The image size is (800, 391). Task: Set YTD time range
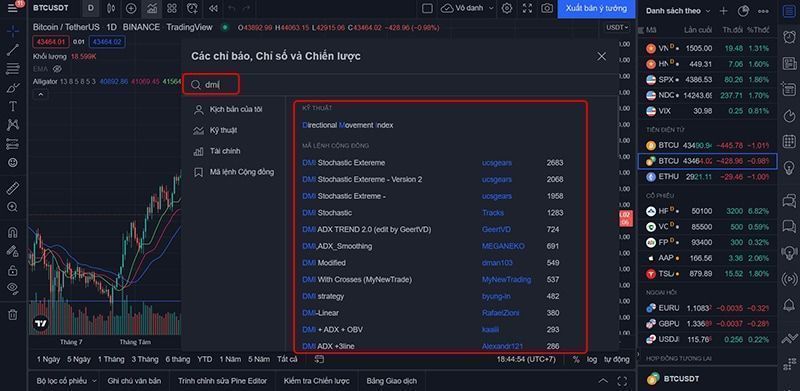pyautogui.click(x=205, y=359)
